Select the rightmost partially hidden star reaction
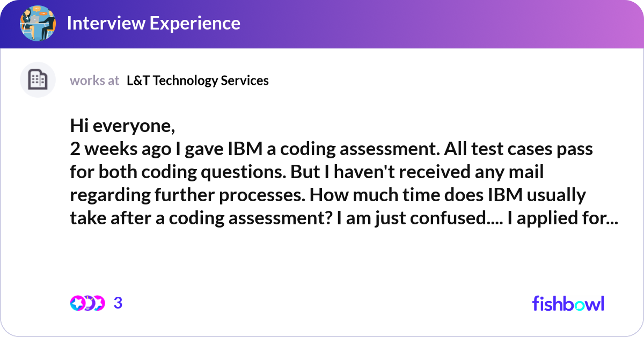Screen dimensions: 644x337 [100, 303]
